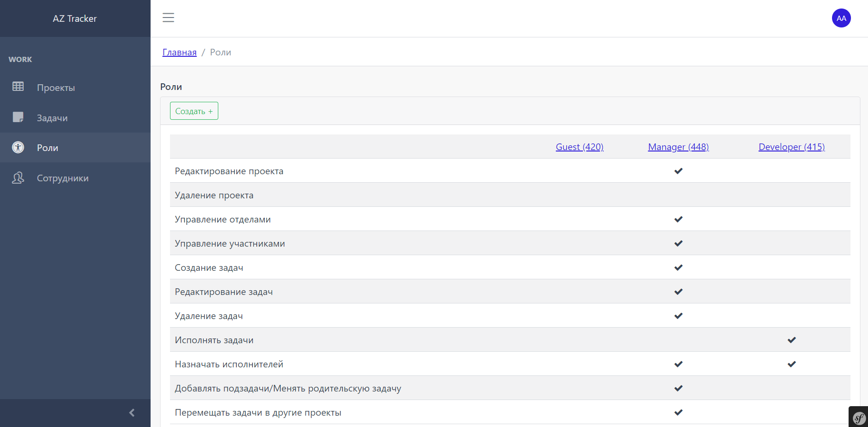
Task: Toggle Manager's Удаление задач checkmark
Action: point(678,316)
